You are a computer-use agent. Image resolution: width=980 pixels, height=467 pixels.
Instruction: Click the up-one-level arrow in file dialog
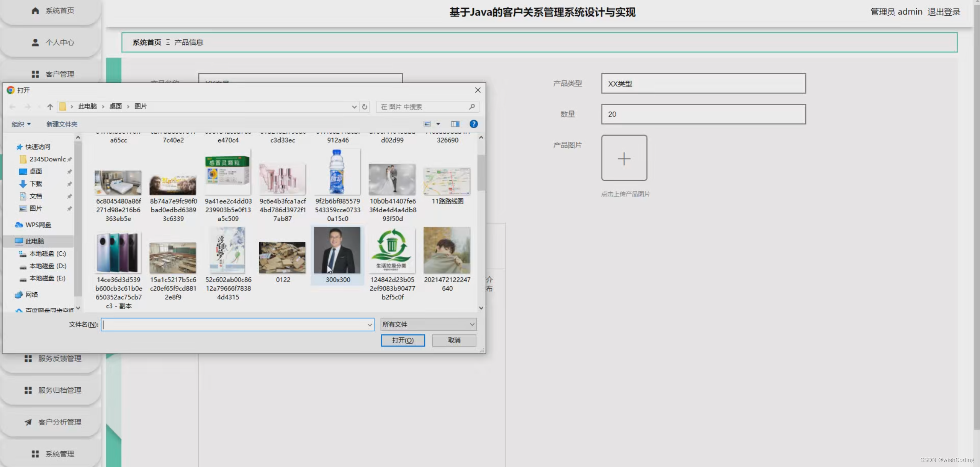tap(50, 107)
